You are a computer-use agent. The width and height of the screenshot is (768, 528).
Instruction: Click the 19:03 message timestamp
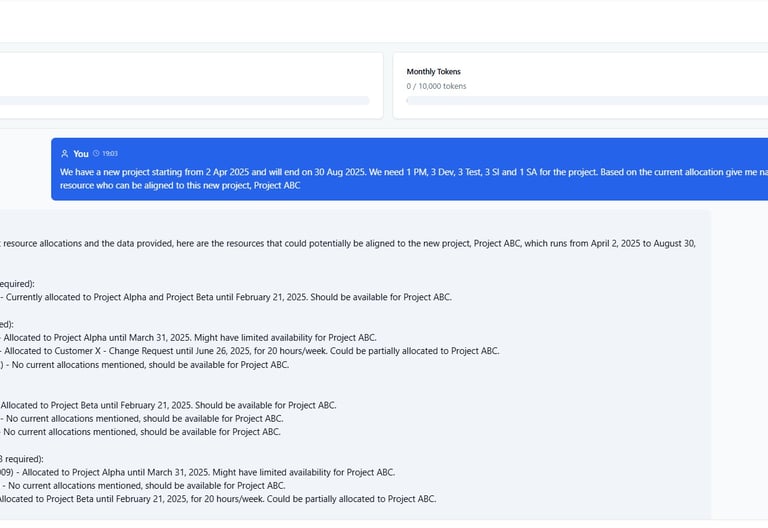point(110,154)
